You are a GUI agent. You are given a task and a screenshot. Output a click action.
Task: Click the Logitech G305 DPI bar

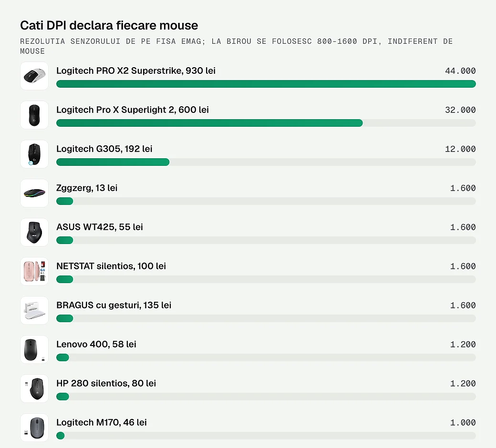(x=266, y=162)
